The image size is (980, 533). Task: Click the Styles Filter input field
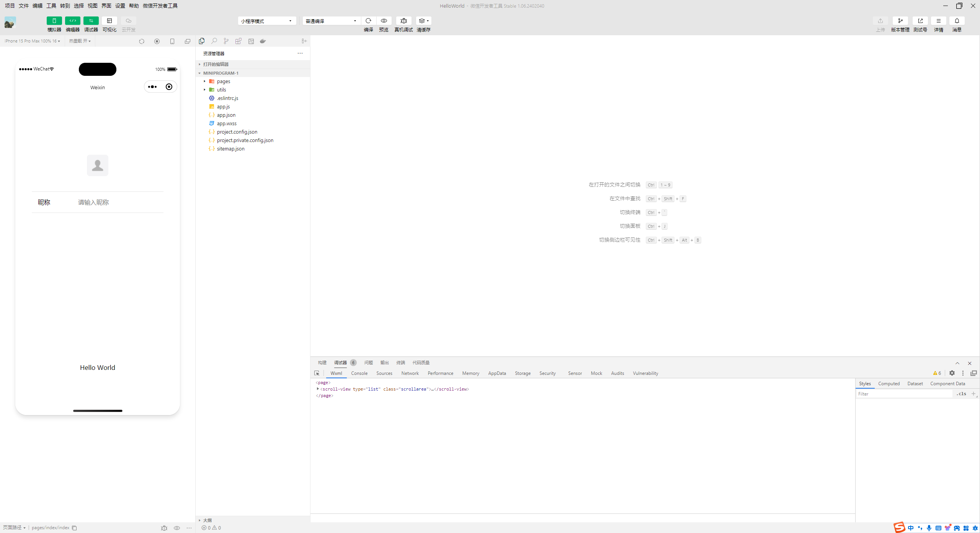904,394
